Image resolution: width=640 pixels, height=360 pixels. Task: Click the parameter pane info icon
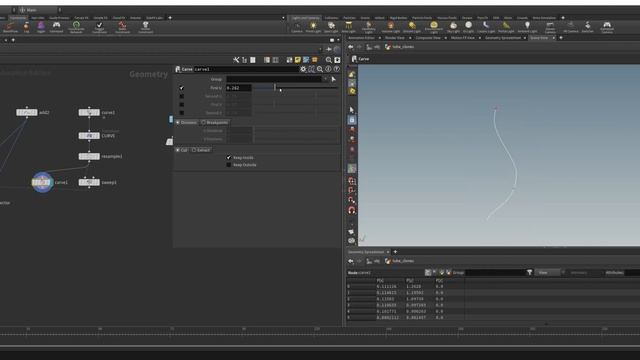(x=328, y=69)
